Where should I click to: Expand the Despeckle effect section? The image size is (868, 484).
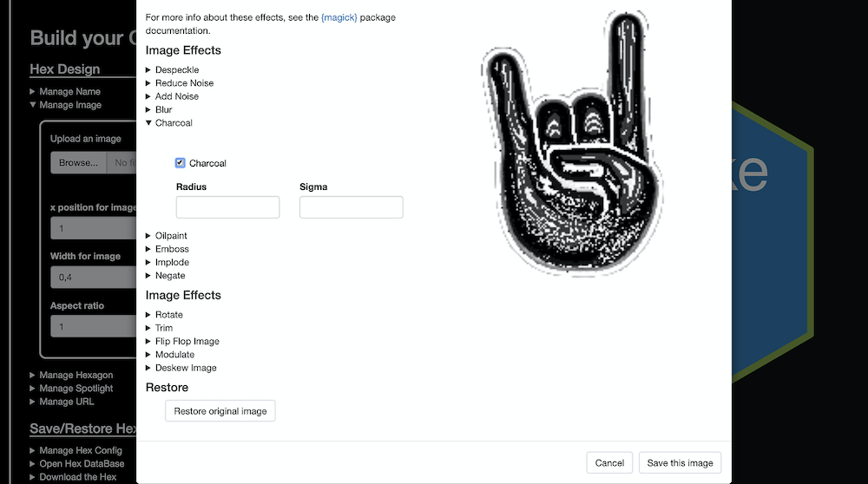(x=176, y=69)
